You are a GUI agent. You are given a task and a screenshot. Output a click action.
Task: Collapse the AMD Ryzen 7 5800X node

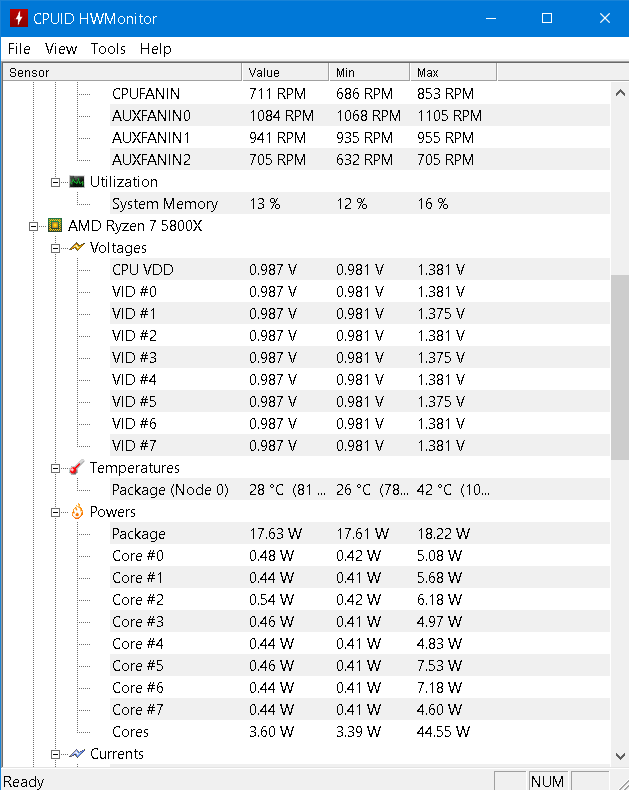point(34,226)
